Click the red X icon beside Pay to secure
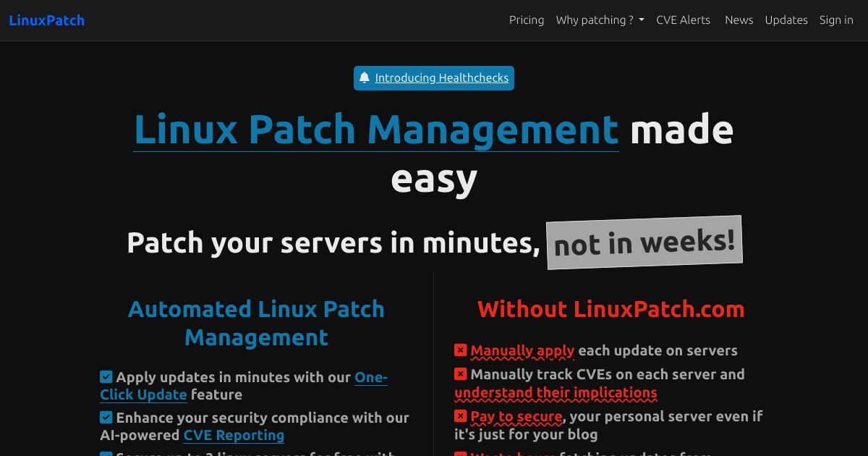 click(x=461, y=416)
